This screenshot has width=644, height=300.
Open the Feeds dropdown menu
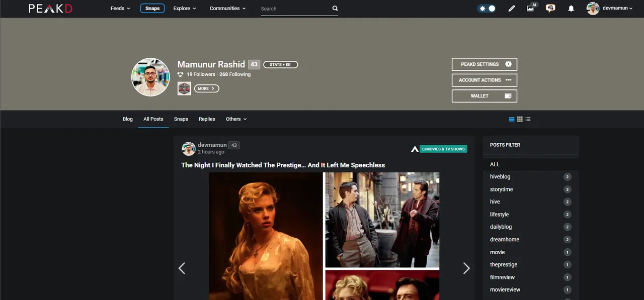click(x=120, y=9)
